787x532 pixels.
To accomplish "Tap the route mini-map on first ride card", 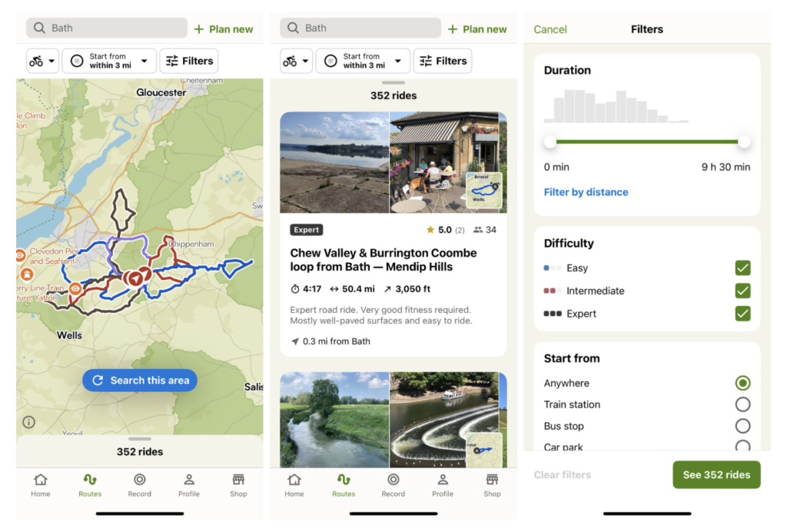I will pos(484,190).
